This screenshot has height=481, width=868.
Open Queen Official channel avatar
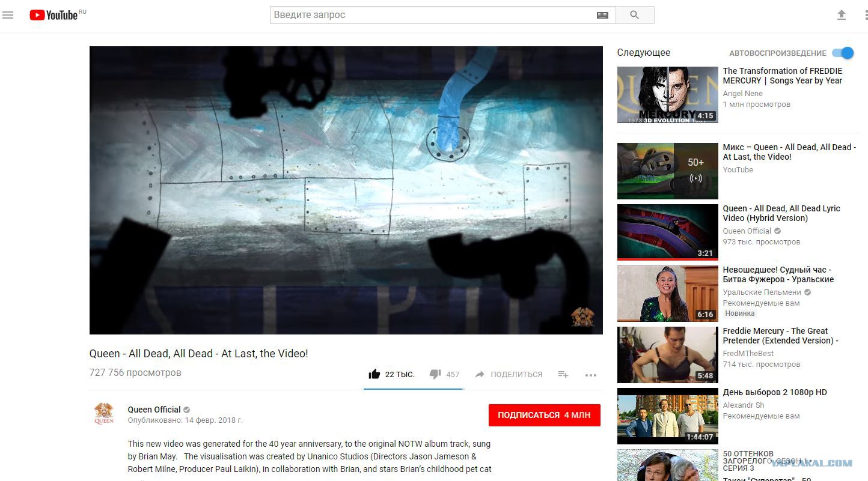(x=104, y=414)
